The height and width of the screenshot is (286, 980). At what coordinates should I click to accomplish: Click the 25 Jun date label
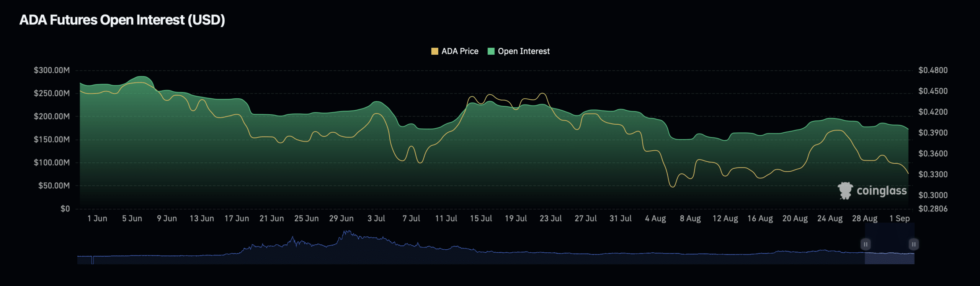click(306, 218)
